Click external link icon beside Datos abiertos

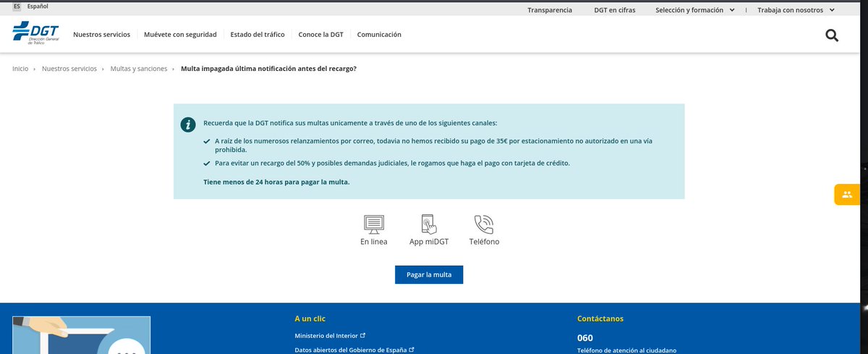pos(412,349)
